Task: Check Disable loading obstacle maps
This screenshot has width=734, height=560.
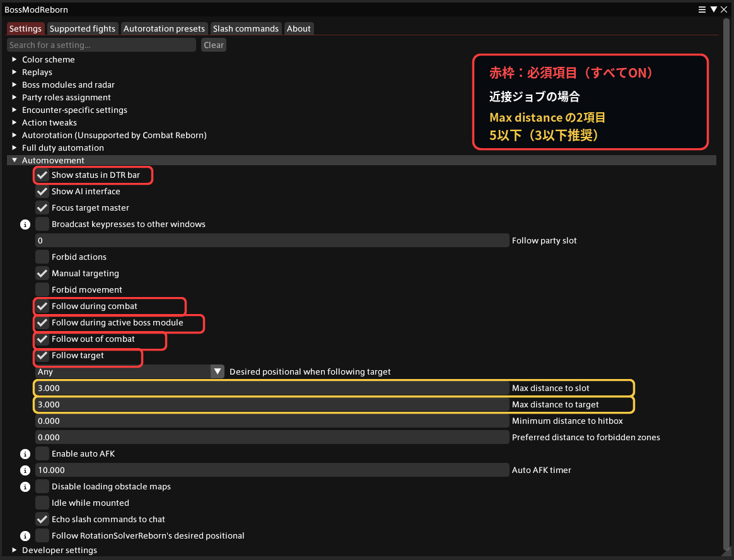Action: point(42,486)
